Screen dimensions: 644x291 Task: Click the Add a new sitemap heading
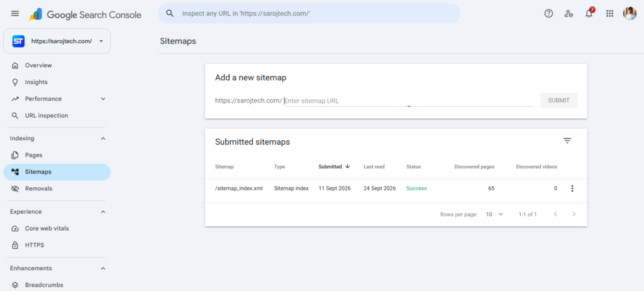tap(250, 77)
